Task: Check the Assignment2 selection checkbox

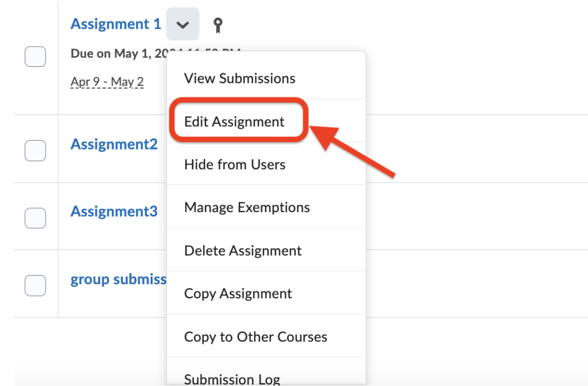Action: 35,150
